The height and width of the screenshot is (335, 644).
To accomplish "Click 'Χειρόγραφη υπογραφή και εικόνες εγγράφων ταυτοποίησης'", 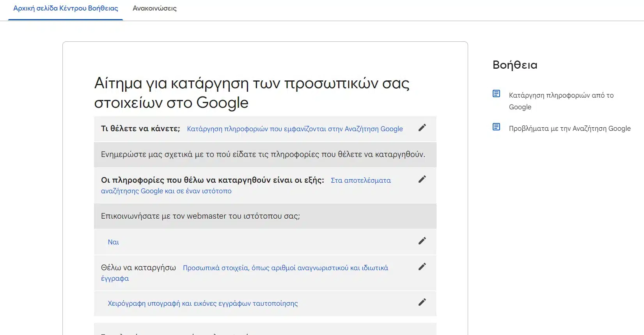I will point(203,303).
